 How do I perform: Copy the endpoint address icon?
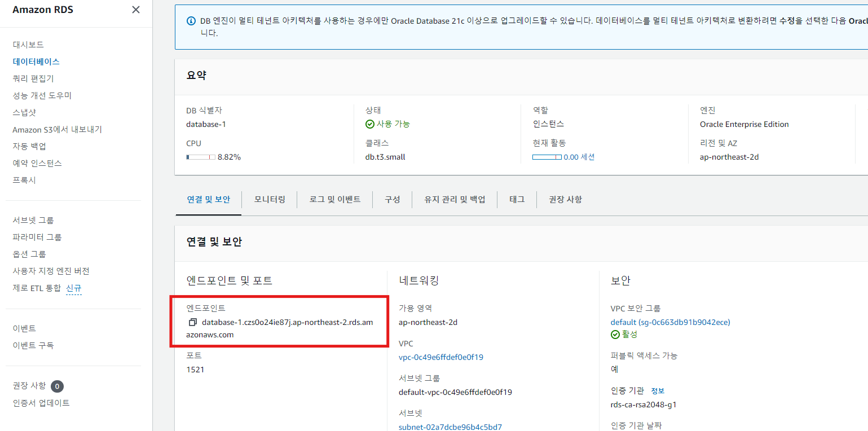coord(192,322)
